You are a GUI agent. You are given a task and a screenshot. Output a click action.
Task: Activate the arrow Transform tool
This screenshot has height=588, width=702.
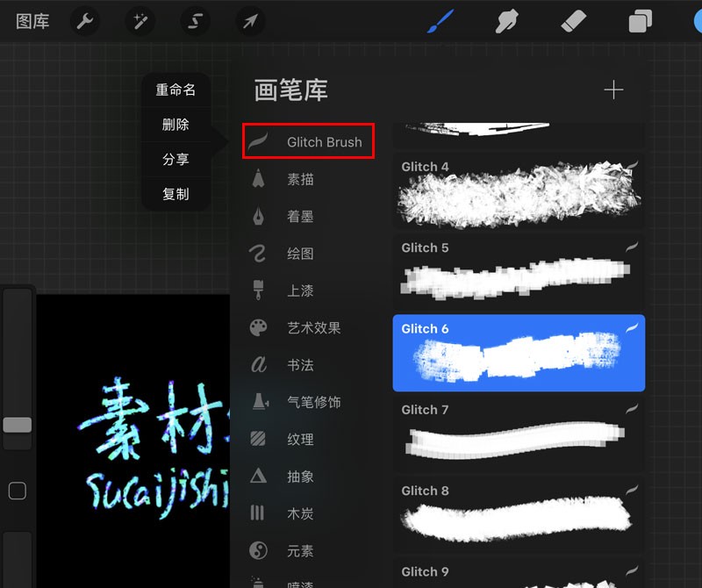click(250, 21)
